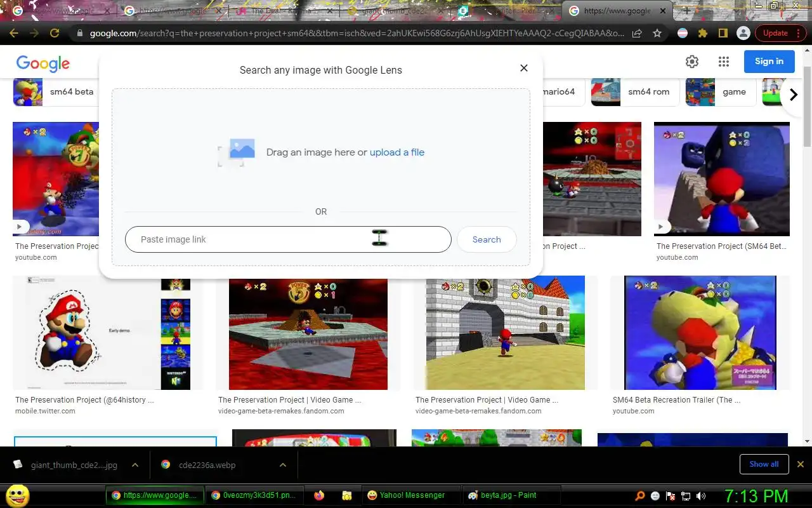The width and height of the screenshot is (812, 508).
Task: Share this page from the address bar
Action: tap(637, 33)
